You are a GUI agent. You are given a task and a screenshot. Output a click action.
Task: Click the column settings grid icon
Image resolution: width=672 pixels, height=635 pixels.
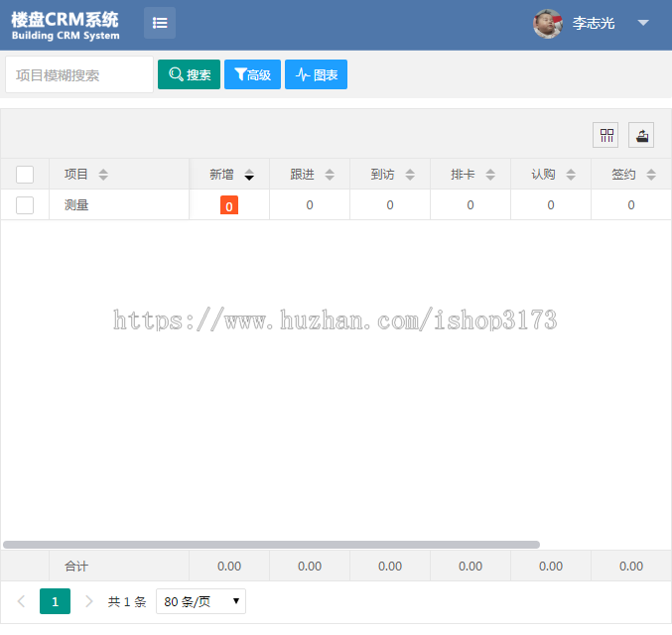click(605, 136)
